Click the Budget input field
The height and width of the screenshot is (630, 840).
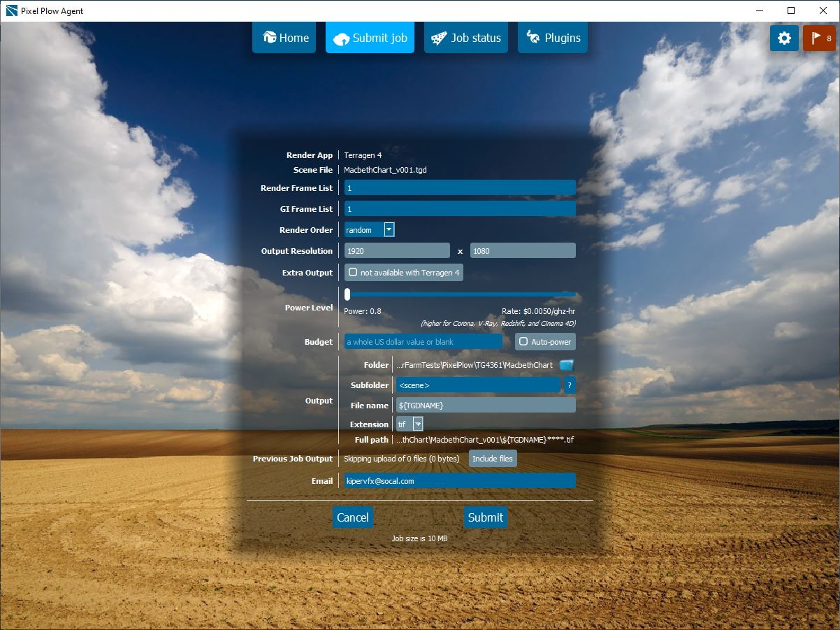point(423,342)
